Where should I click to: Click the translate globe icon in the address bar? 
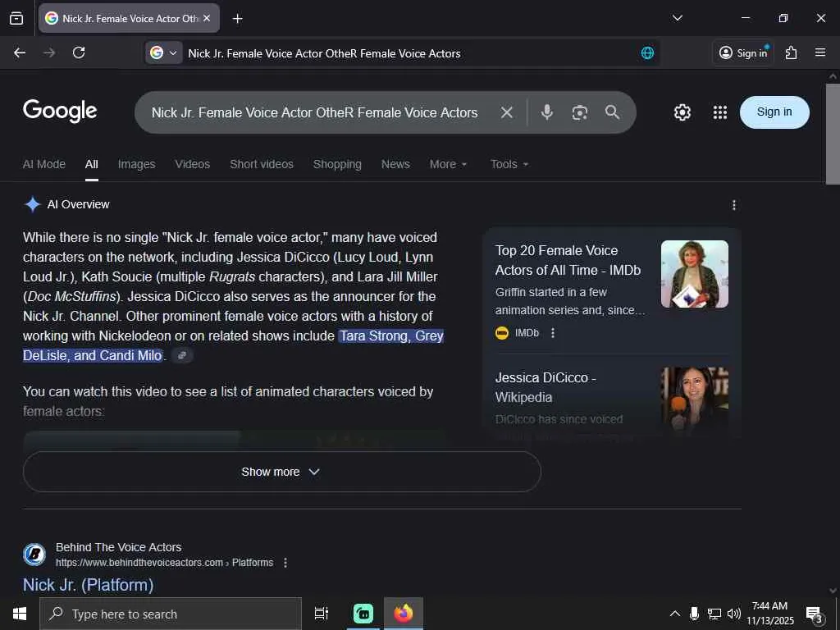[x=647, y=53]
